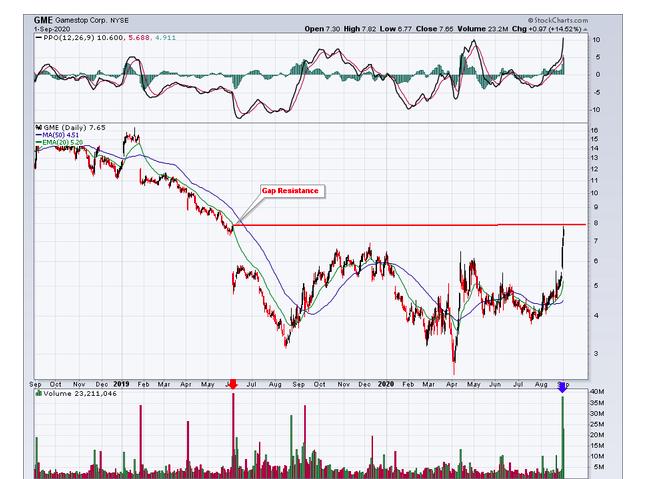Click the Open 7.30 value

[x=322, y=29]
